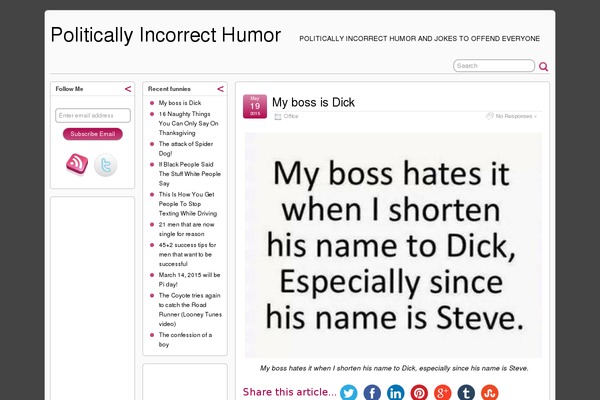Image resolution: width=600 pixels, height=400 pixels.
Task: Click inside the Search box
Action: (x=493, y=66)
